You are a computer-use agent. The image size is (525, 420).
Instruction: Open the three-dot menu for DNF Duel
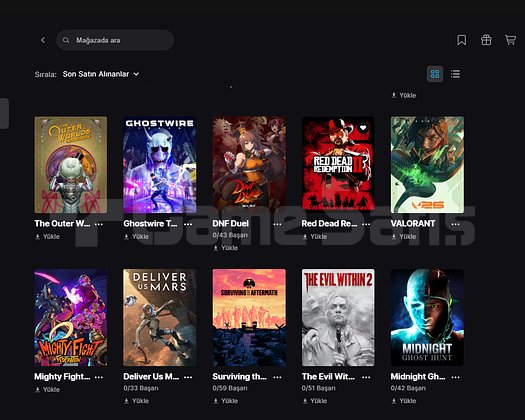tap(277, 224)
